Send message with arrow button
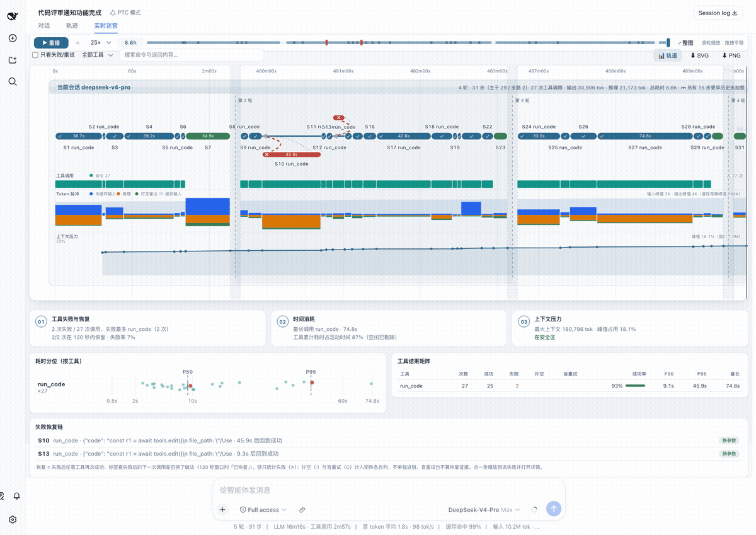 pyautogui.click(x=554, y=509)
